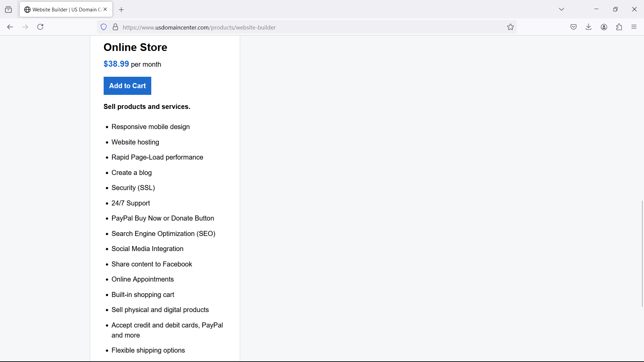Add Online Store plan to cart

pos(127,86)
